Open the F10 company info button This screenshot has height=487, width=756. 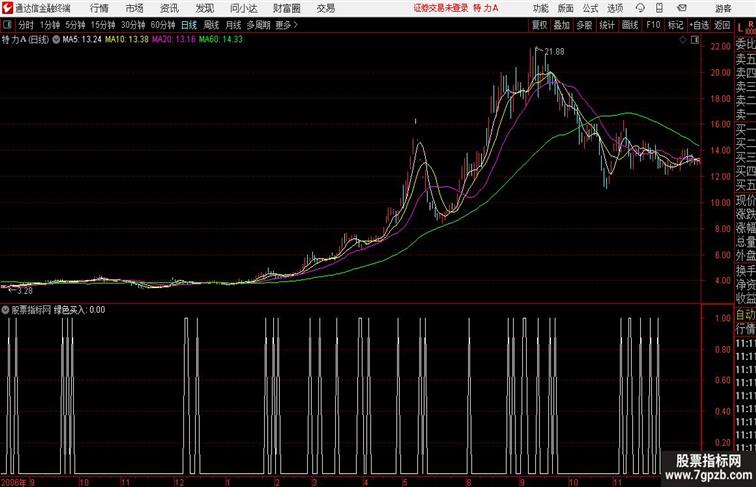tap(653, 25)
